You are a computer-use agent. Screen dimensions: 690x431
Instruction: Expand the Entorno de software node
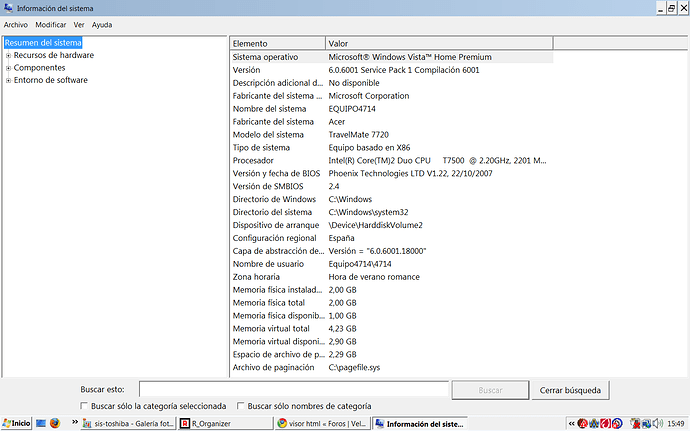8,80
